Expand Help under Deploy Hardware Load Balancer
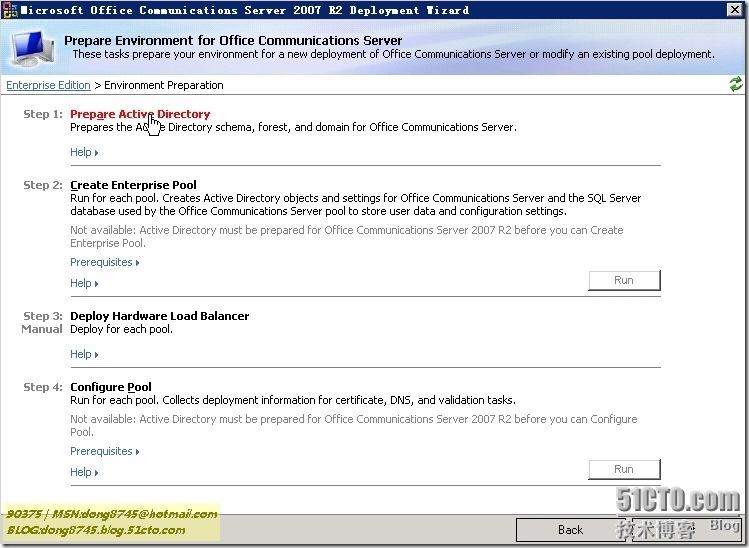 pyautogui.click(x=84, y=354)
